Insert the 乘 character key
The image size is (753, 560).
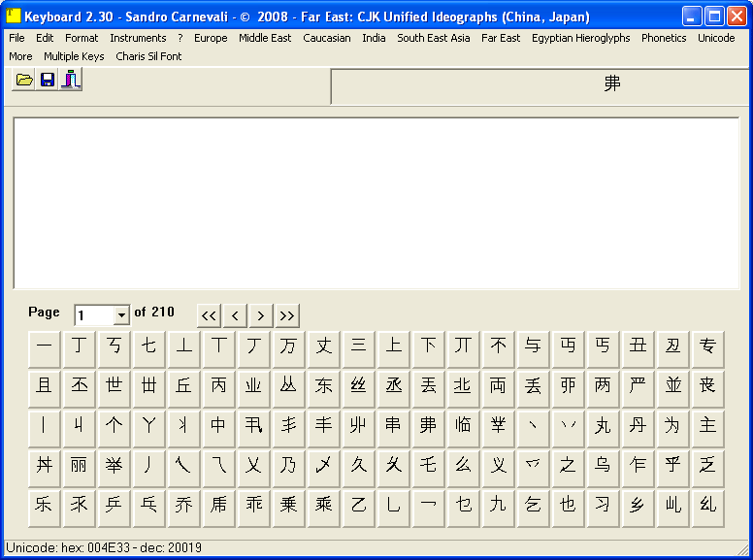[324, 510]
